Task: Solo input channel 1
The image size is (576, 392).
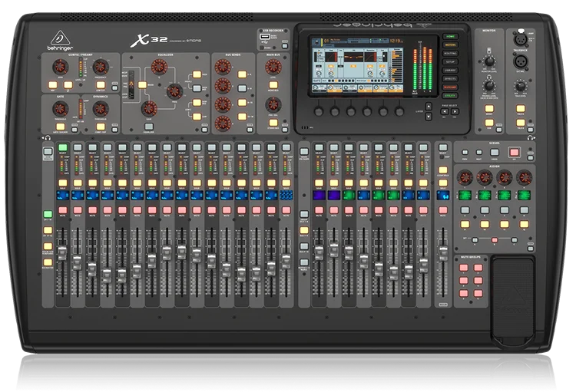Action: [x=63, y=183]
